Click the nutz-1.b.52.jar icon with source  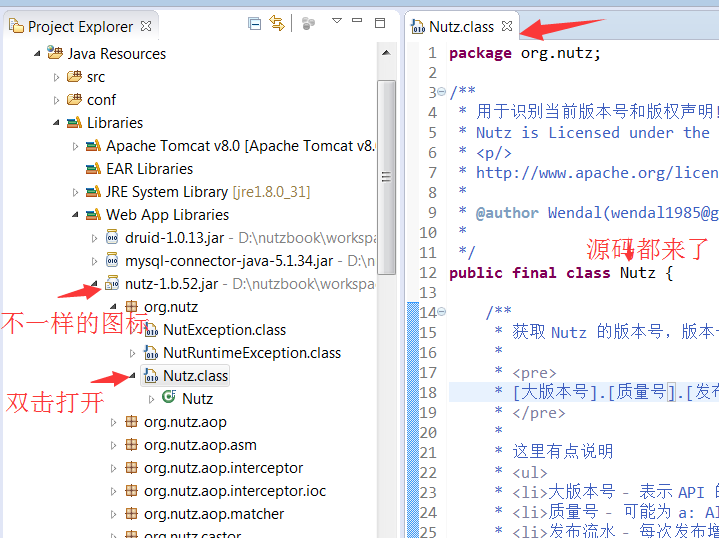coord(112,283)
